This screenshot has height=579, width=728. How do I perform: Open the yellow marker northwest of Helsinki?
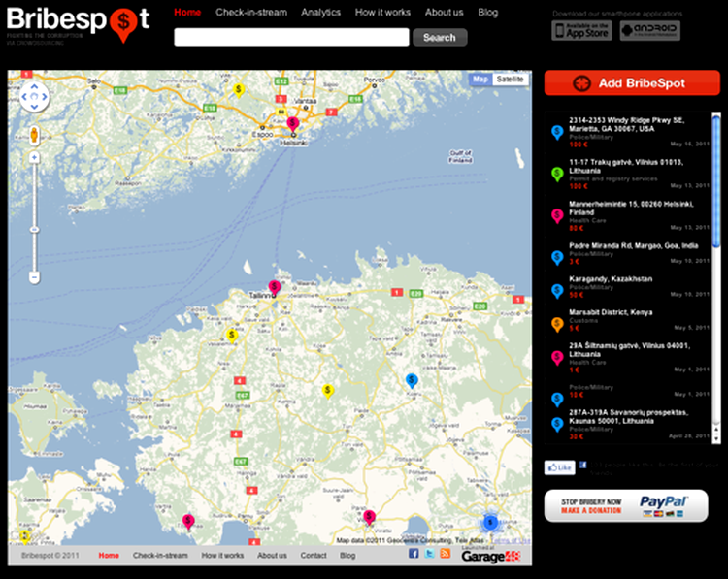[x=239, y=90]
